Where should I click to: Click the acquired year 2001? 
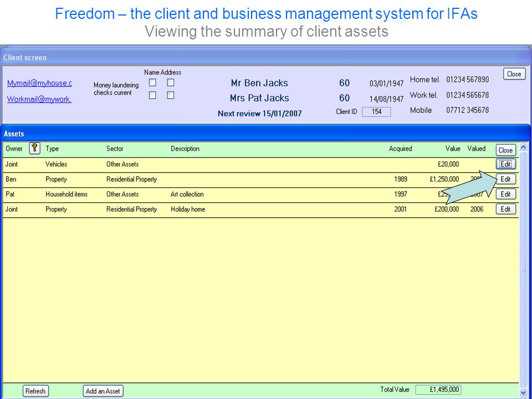pos(400,209)
